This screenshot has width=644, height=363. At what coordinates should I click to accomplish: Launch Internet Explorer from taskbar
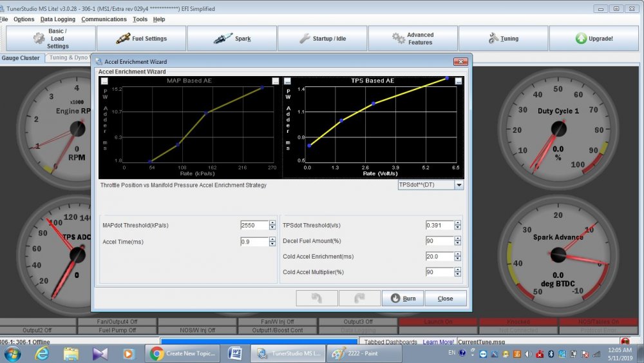tap(42, 353)
